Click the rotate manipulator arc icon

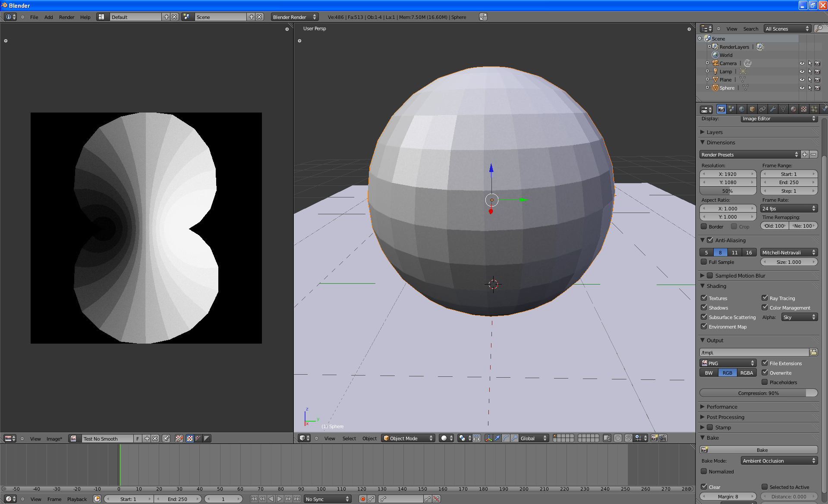(506, 438)
